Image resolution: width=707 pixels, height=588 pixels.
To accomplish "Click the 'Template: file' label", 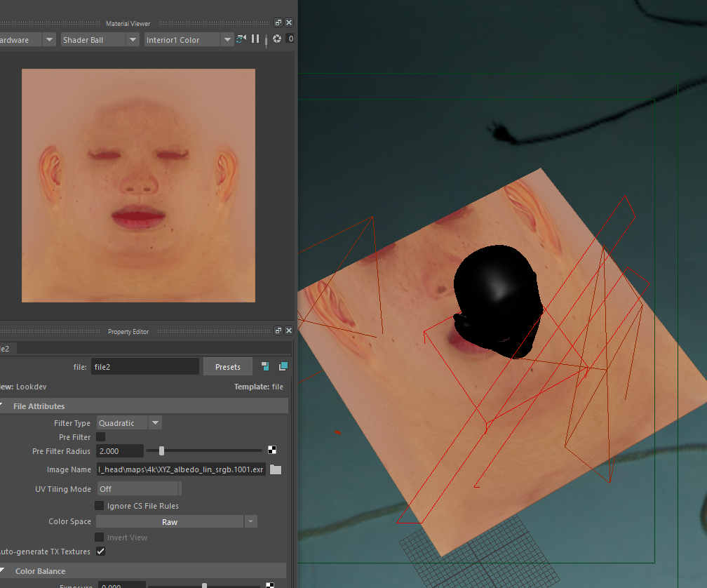I will [x=258, y=387].
